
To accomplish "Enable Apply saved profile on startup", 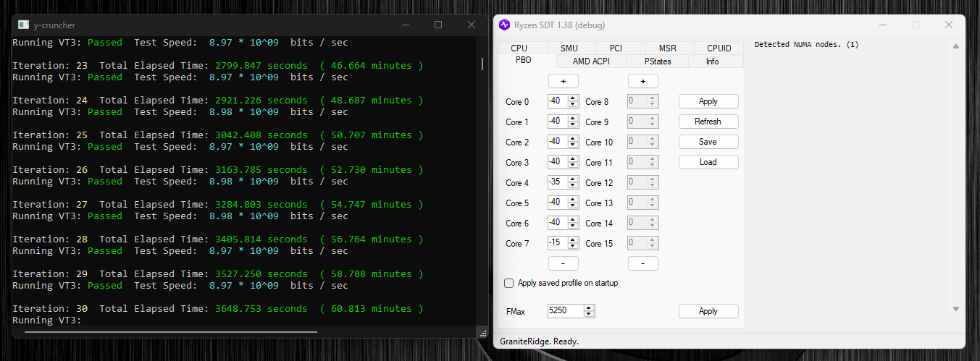I will [x=508, y=283].
